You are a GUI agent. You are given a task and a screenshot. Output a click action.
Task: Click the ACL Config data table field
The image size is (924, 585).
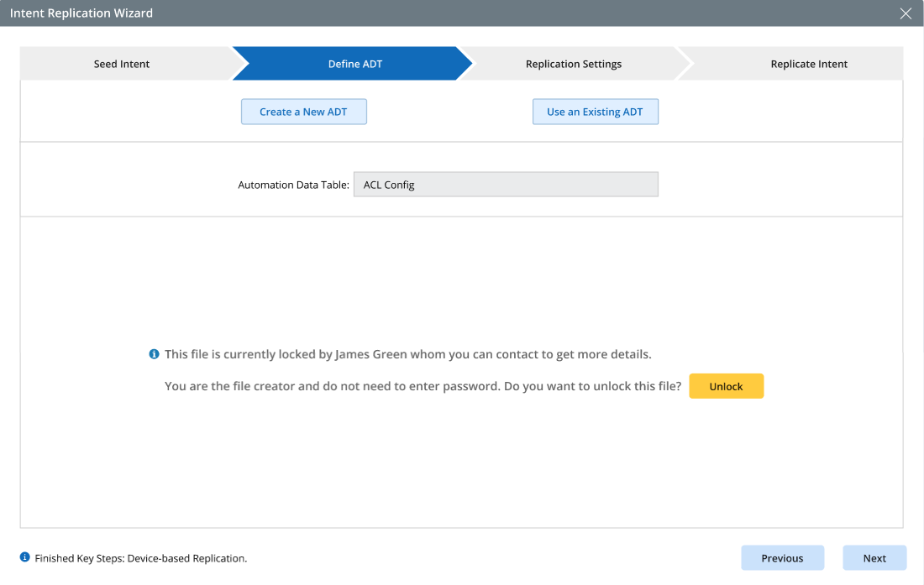[506, 185]
